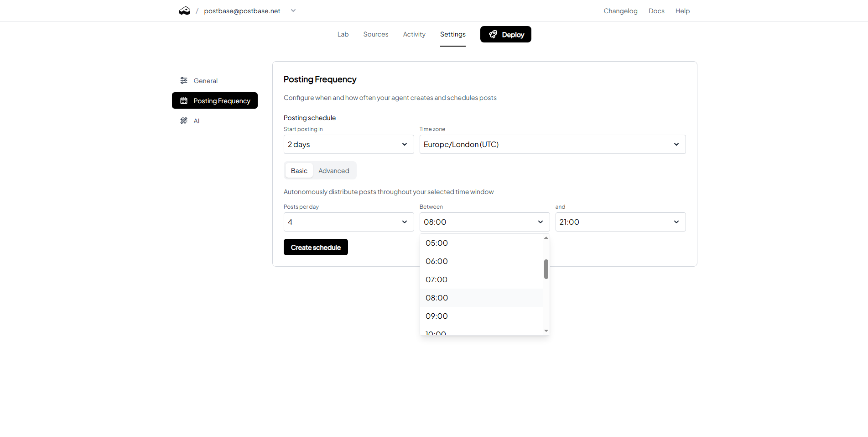Open the Changelog link
868x437 pixels.
click(620, 11)
